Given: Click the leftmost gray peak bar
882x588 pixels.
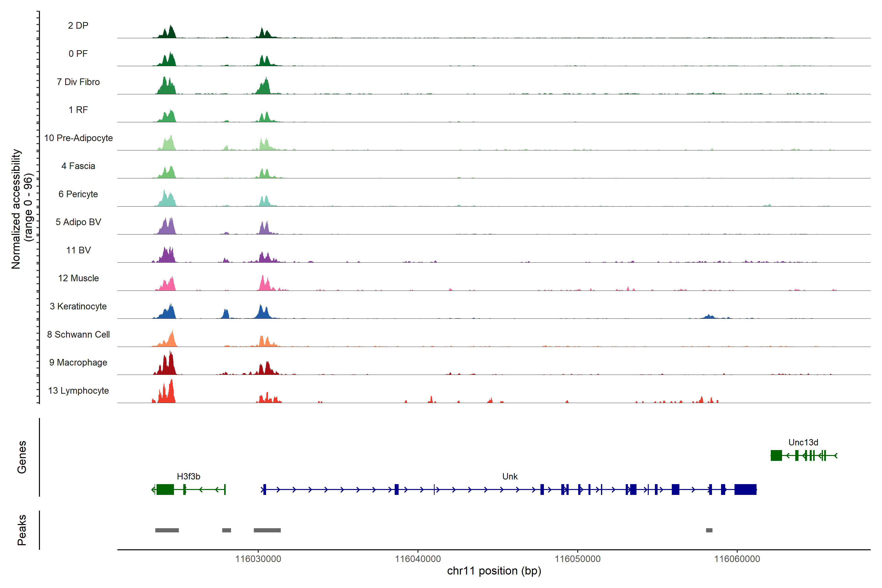Looking at the screenshot, I should coord(167,530).
